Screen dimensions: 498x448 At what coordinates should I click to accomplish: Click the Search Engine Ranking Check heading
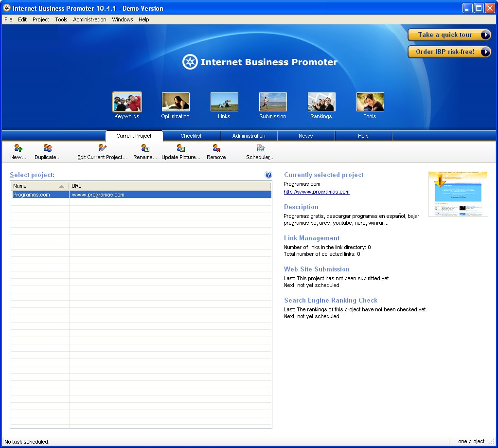tap(331, 300)
